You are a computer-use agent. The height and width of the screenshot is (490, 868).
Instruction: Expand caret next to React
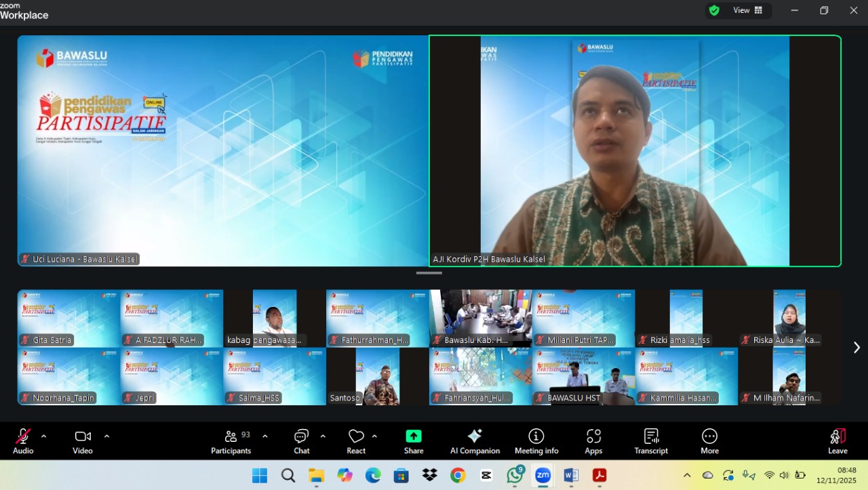click(x=374, y=436)
